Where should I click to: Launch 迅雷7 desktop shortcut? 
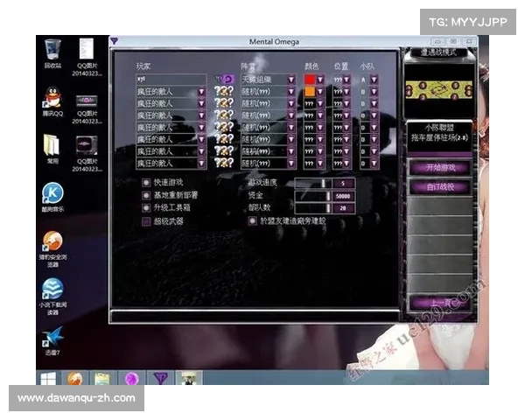pos(52,341)
